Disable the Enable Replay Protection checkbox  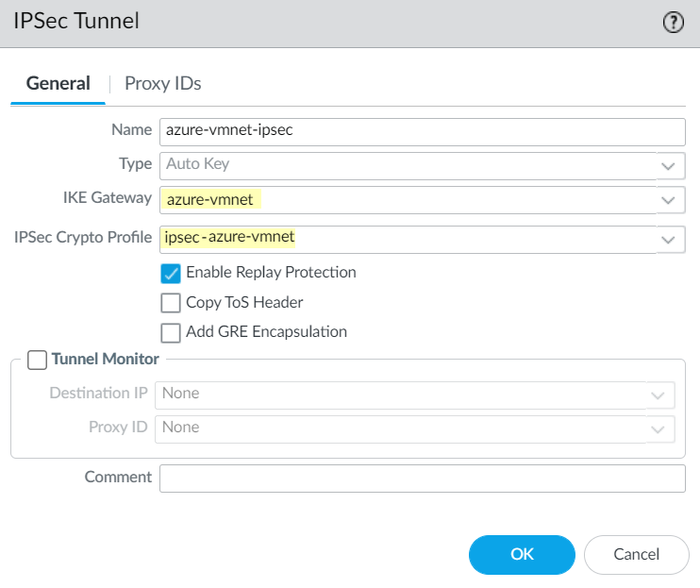point(171,274)
